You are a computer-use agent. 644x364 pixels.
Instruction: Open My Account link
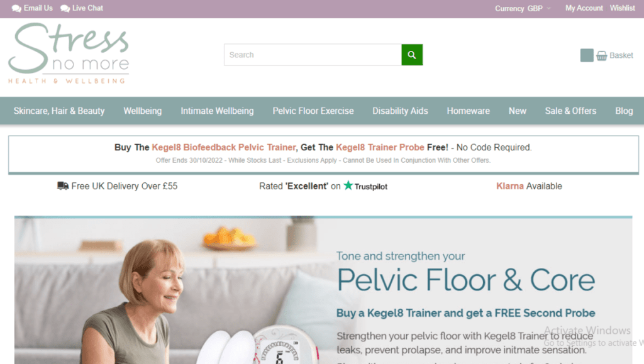point(584,8)
